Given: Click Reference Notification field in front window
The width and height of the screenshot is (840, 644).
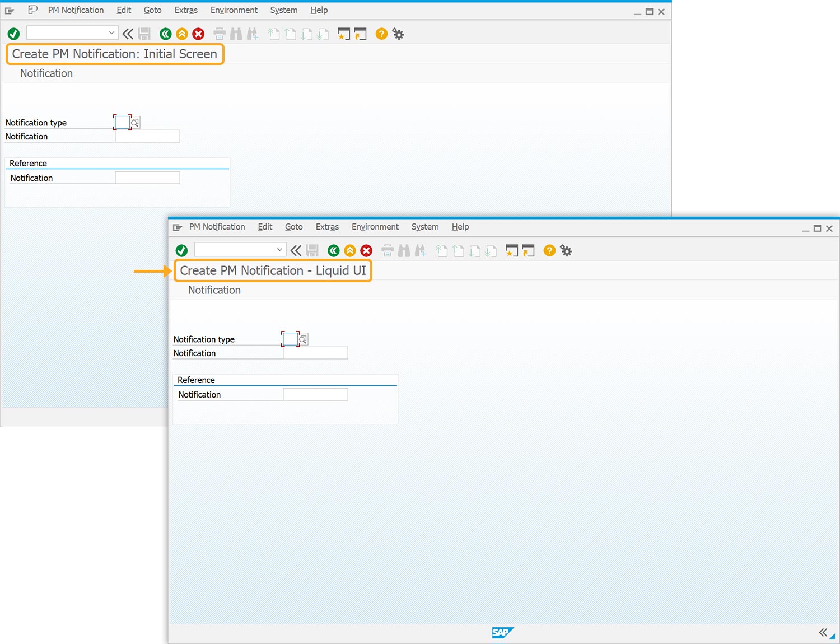Looking at the screenshot, I should (x=315, y=394).
